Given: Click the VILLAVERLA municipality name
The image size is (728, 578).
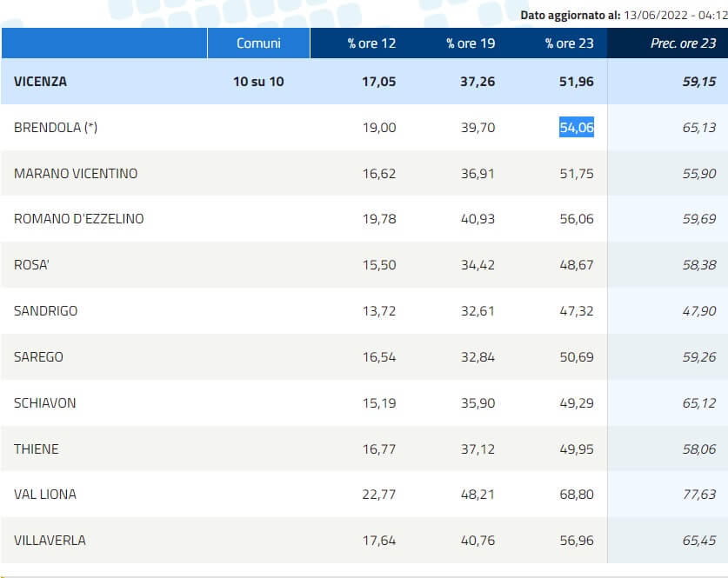Looking at the screenshot, I should pyautogui.click(x=50, y=541).
